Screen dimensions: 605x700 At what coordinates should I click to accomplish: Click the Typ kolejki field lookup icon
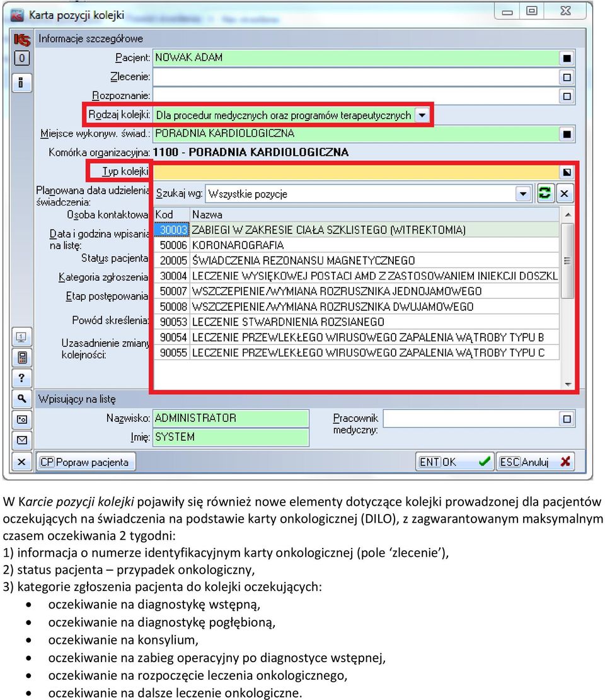[x=567, y=172]
